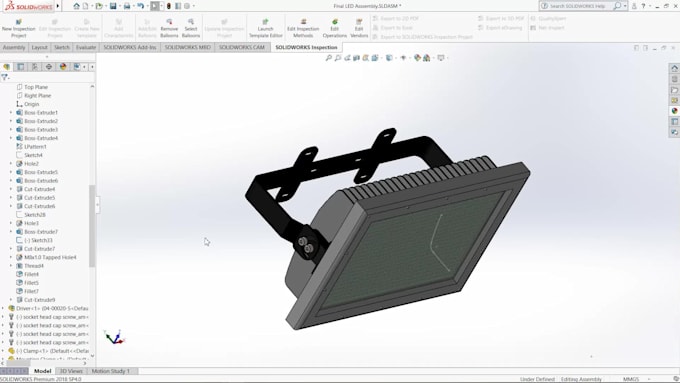
Task: Open View Settings monitor icon
Action: [x=441, y=58]
